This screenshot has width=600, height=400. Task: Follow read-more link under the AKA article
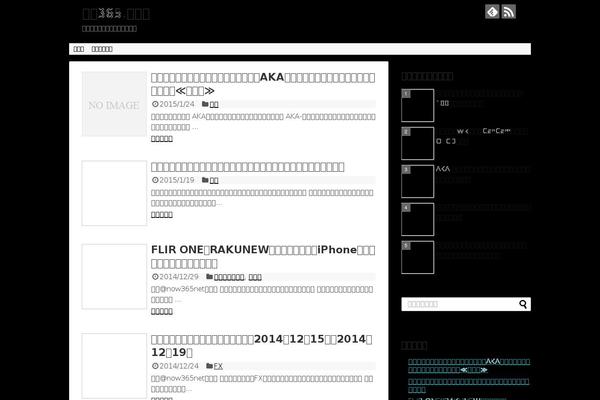pos(162,139)
